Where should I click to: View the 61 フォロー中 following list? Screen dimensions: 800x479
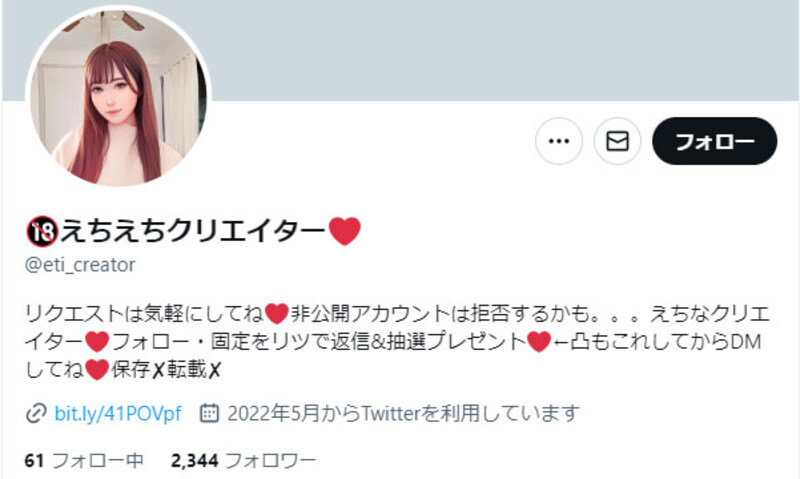point(84,461)
